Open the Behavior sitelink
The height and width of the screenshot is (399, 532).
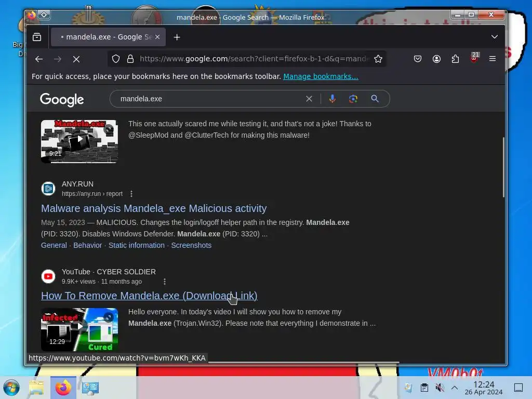point(87,245)
